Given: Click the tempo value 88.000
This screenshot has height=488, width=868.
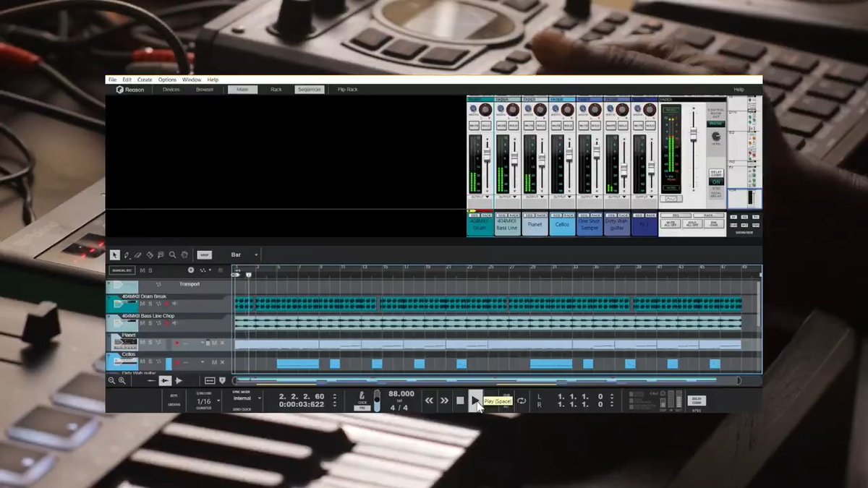Looking at the screenshot, I should click(401, 394).
